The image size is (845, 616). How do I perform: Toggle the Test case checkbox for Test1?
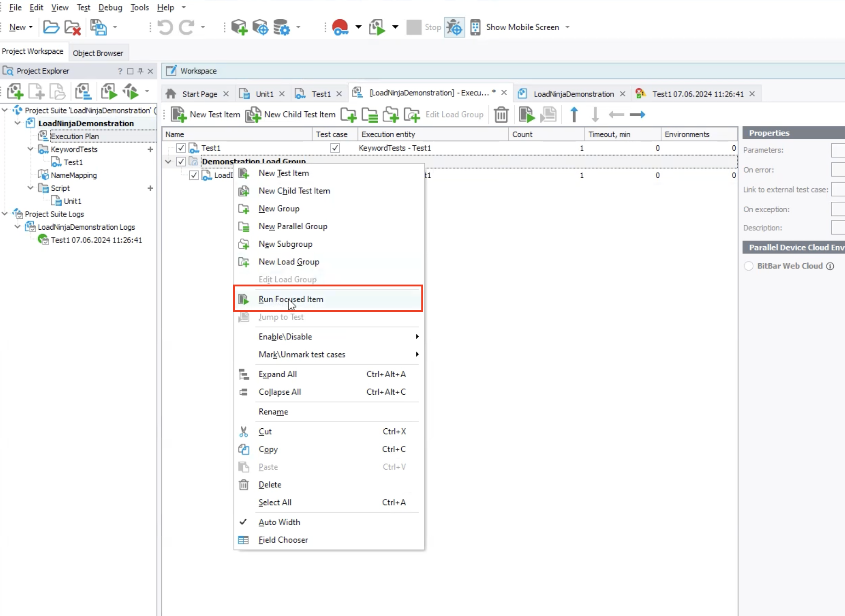[x=335, y=148]
